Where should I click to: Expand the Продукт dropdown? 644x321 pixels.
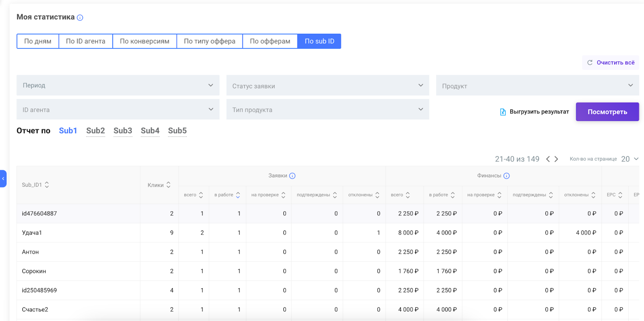pyautogui.click(x=537, y=85)
